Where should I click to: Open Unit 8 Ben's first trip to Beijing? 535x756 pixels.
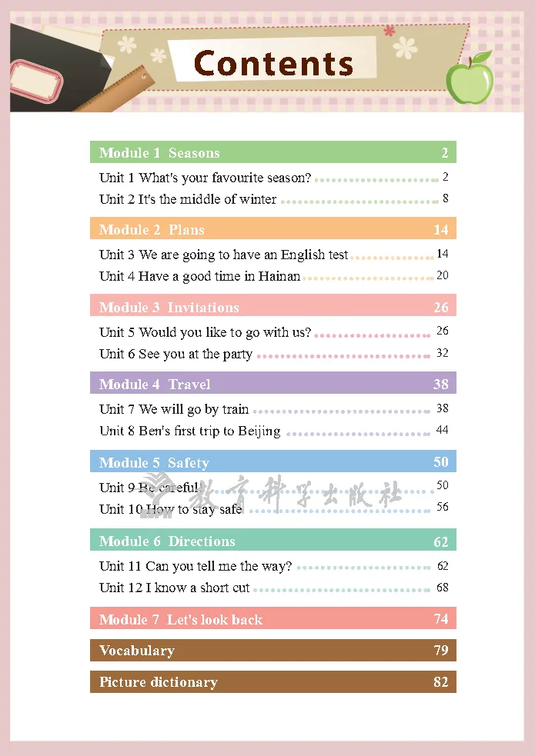(190, 431)
